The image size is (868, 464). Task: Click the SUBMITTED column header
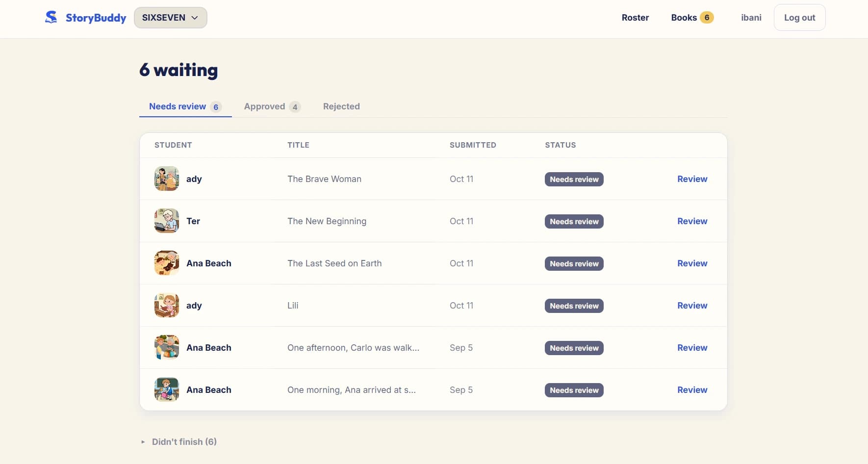coord(473,145)
